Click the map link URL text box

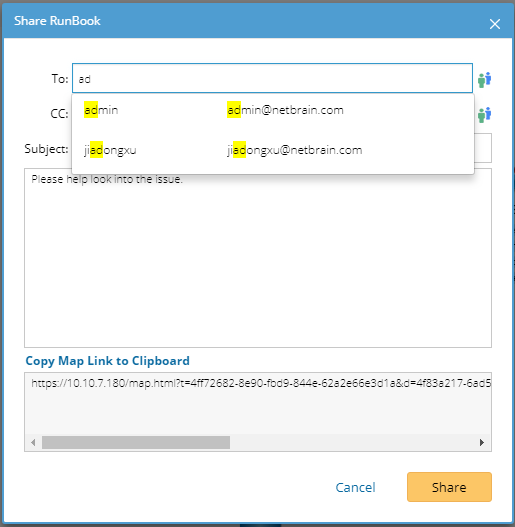point(258,403)
